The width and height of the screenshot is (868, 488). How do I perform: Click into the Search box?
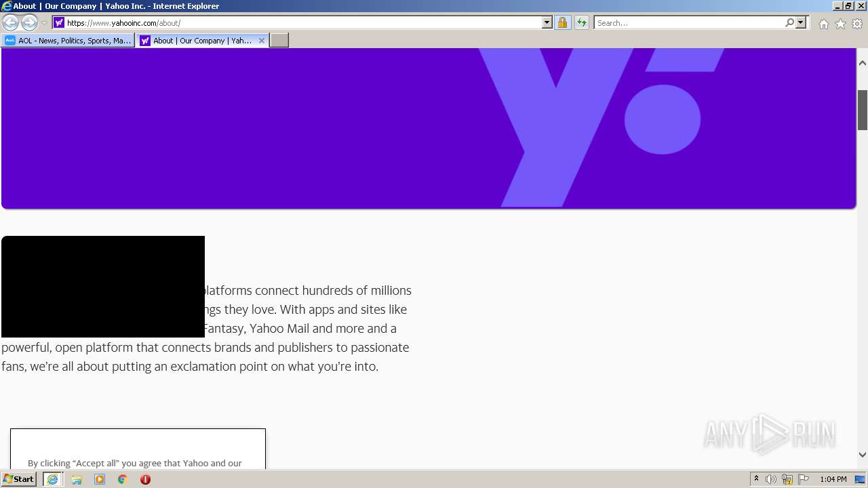(689, 22)
